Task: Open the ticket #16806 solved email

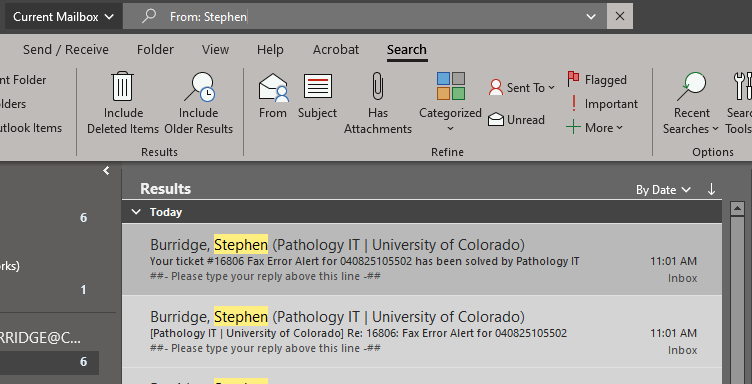Action: click(x=422, y=259)
